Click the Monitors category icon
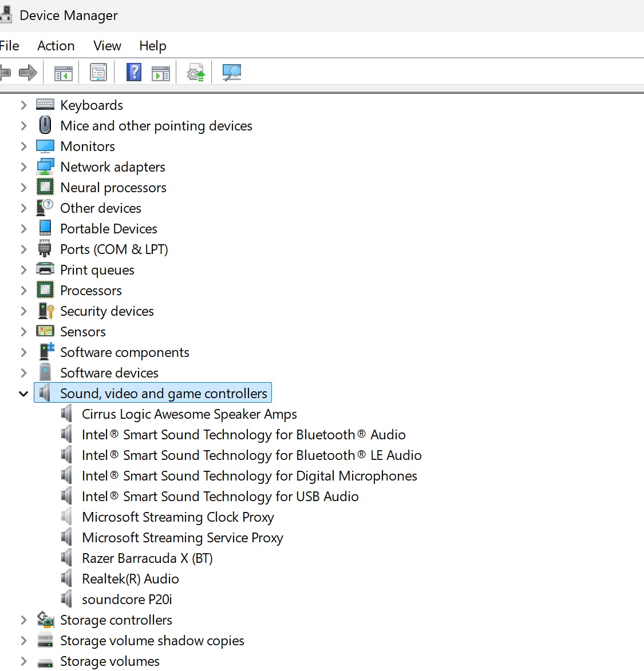The height and width of the screenshot is (671, 644). (x=45, y=146)
